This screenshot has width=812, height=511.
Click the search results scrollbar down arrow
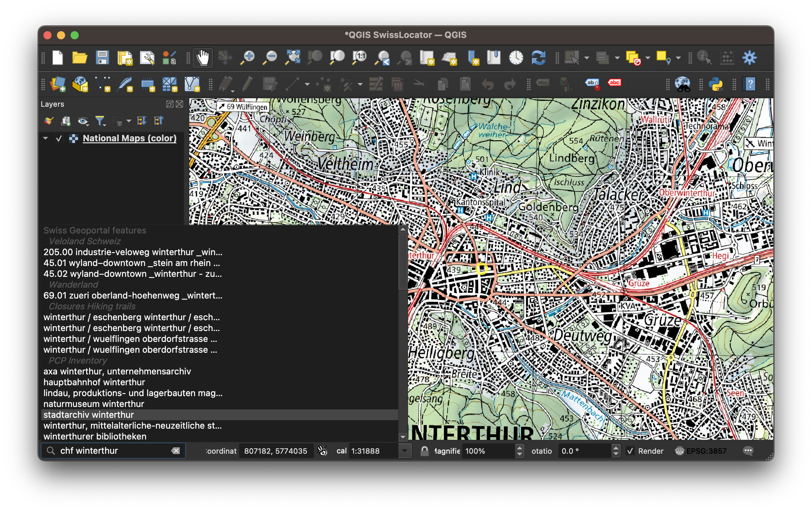[403, 437]
